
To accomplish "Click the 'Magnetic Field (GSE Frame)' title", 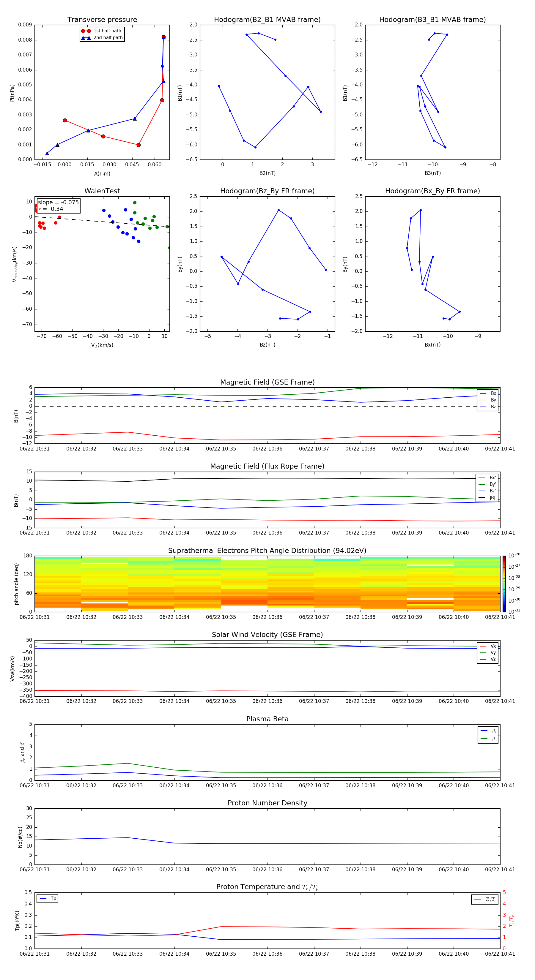I will pos(267,382).
